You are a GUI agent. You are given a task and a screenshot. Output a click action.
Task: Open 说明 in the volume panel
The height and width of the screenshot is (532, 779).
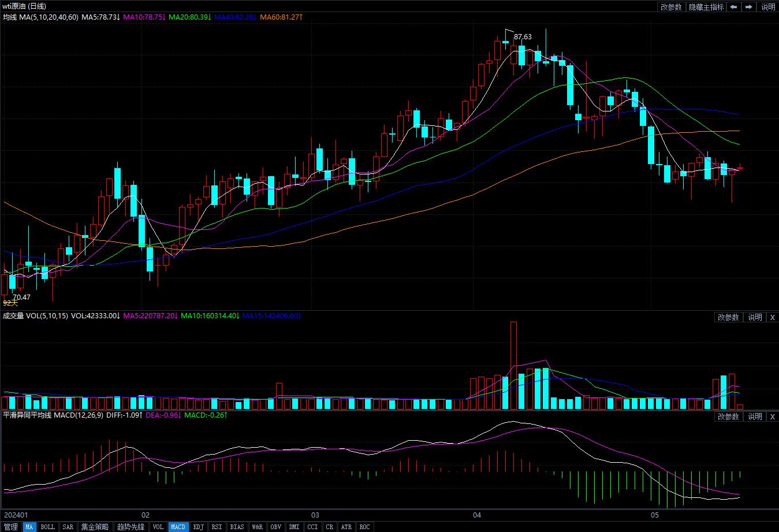pos(755,317)
